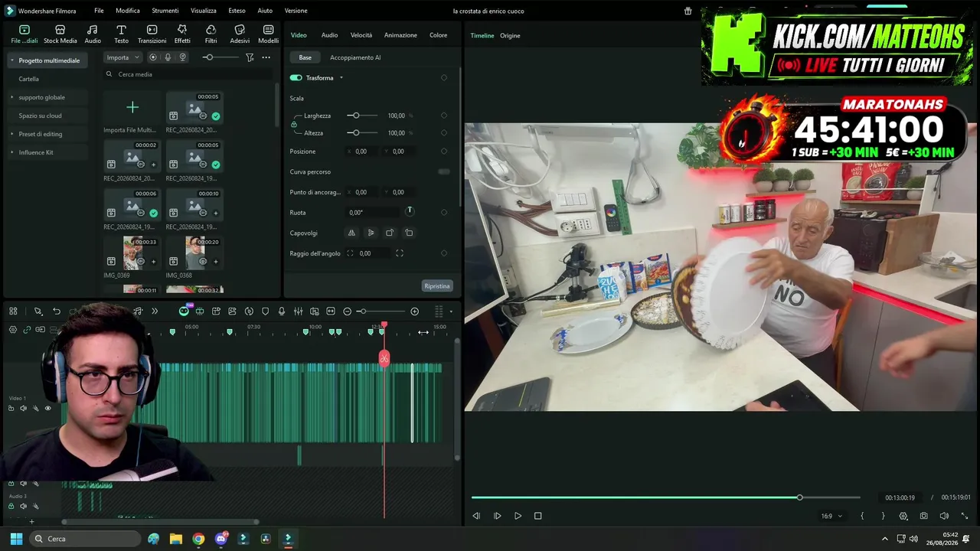
Task: Toggle the Audio 3 track lock
Action: [11, 506]
